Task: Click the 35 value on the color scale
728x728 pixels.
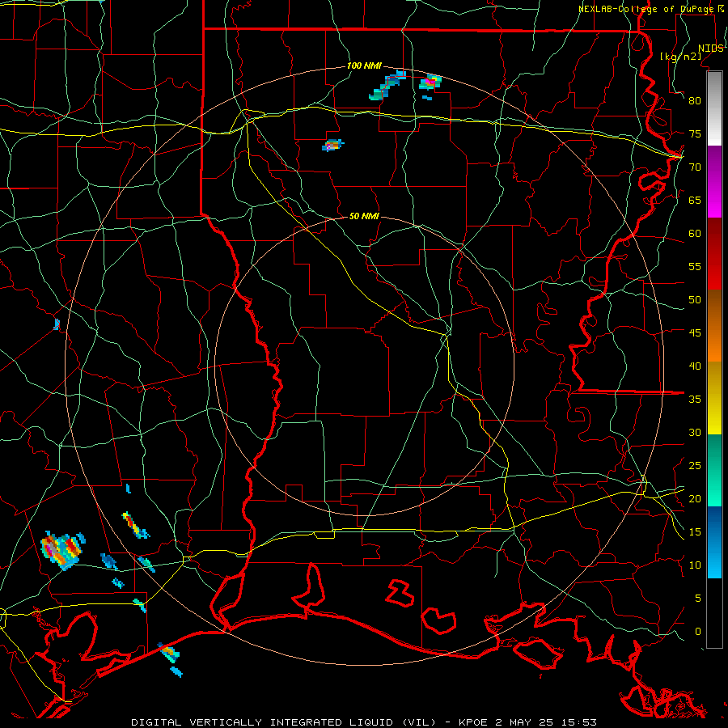Action: click(695, 400)
